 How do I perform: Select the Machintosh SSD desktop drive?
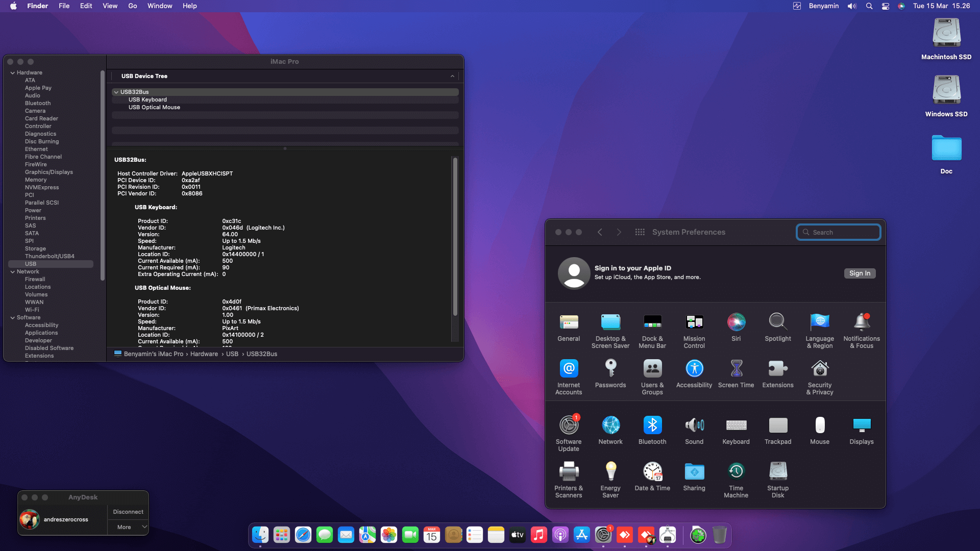click(x=946, y=39)
